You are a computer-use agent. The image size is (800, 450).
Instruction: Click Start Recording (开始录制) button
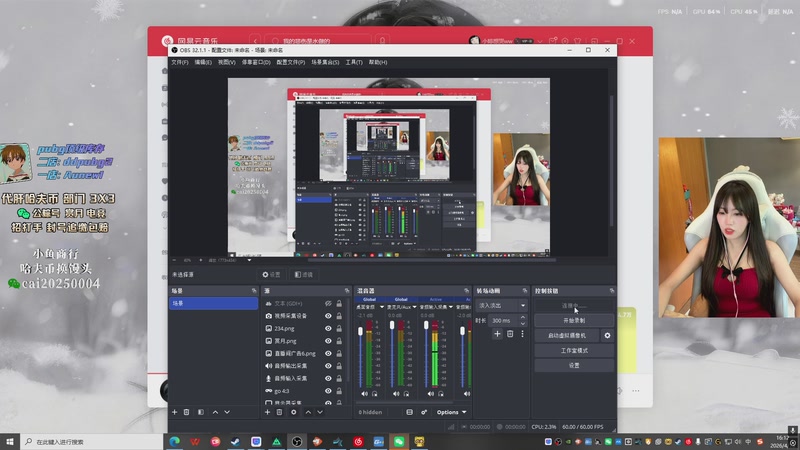pyautogui.click(x=574, y=320)
